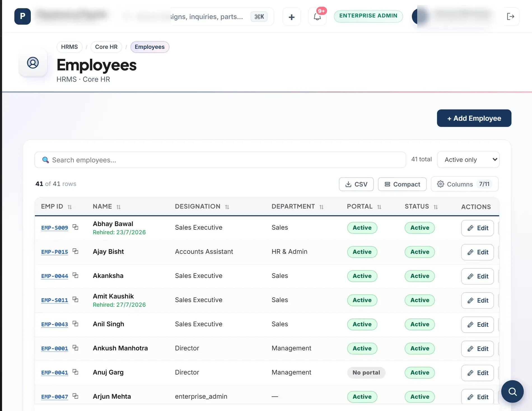Image resolution: width=532 pixels, height=411 pixels.
Task: Click the logout arrow icon
Action: 510,17
